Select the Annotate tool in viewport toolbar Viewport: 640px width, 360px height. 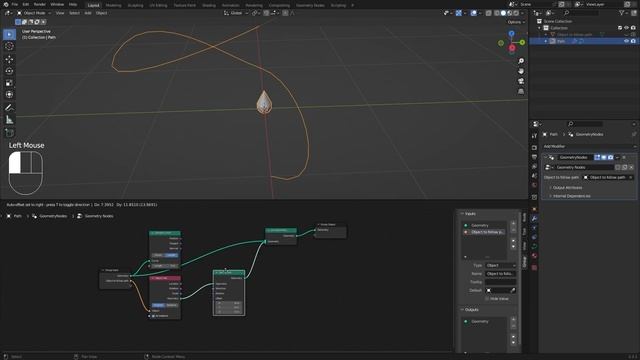pos(9,108)
